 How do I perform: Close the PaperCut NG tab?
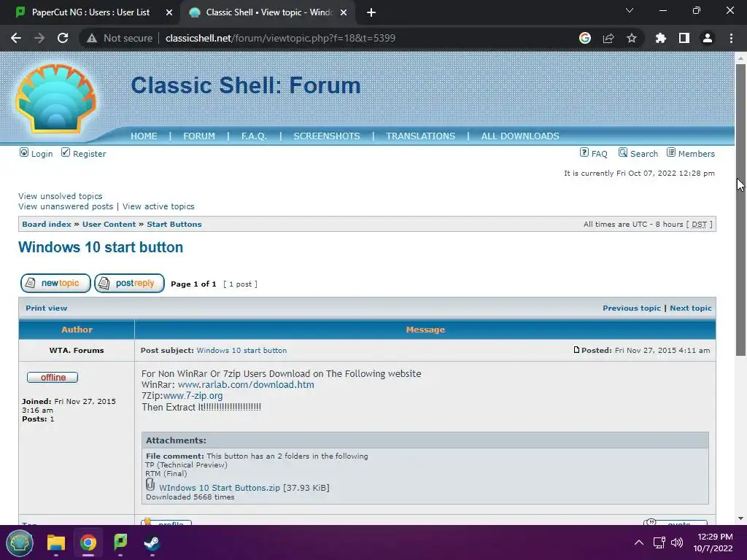click(x=169, y=12)
